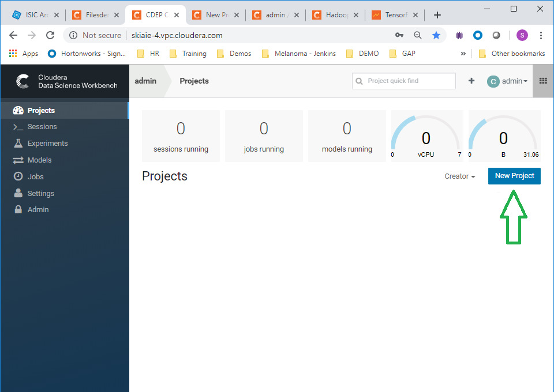The width and height of the screenshot is (554, 392).
Task: Click the plus icon in header
Action: (x=471, y=81)
